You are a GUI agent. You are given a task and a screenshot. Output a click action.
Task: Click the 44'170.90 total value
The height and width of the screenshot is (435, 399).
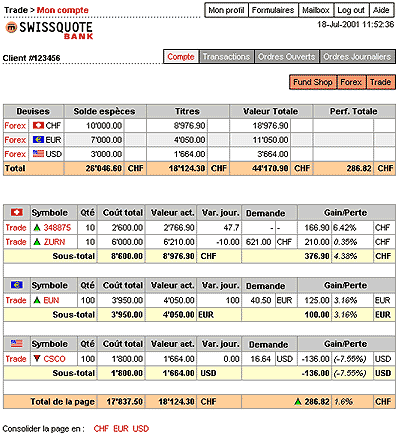click(270, 168)
